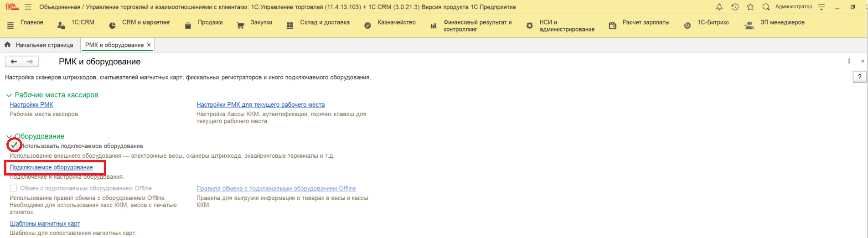Open the Продажи menu section
The image size is (868, 238).
tap(210, 22)
